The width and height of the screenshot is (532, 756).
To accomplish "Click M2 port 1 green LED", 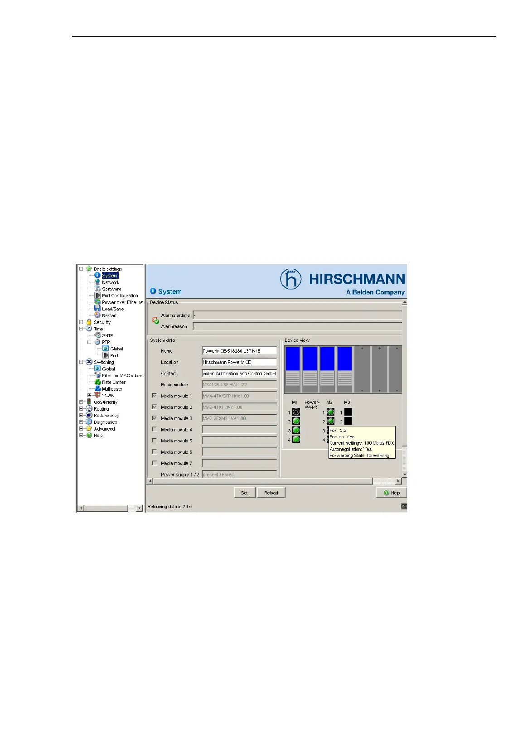I will (330, 412).
